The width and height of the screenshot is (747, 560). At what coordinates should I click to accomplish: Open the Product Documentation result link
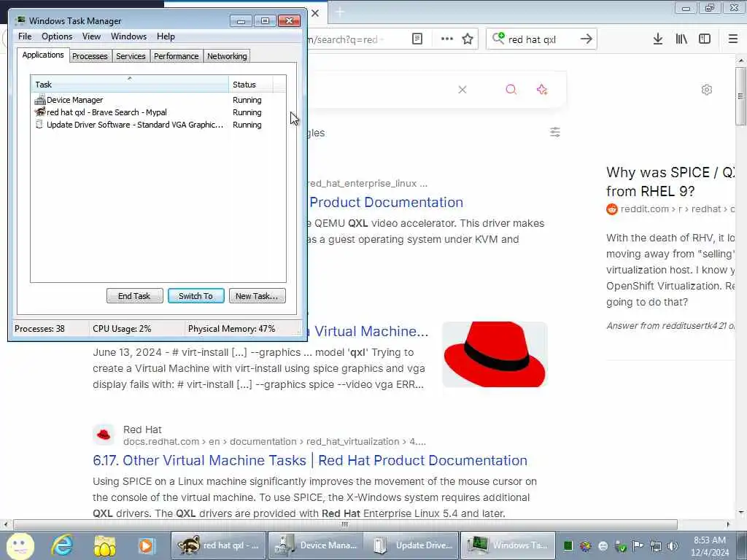(x=386, y=203)
